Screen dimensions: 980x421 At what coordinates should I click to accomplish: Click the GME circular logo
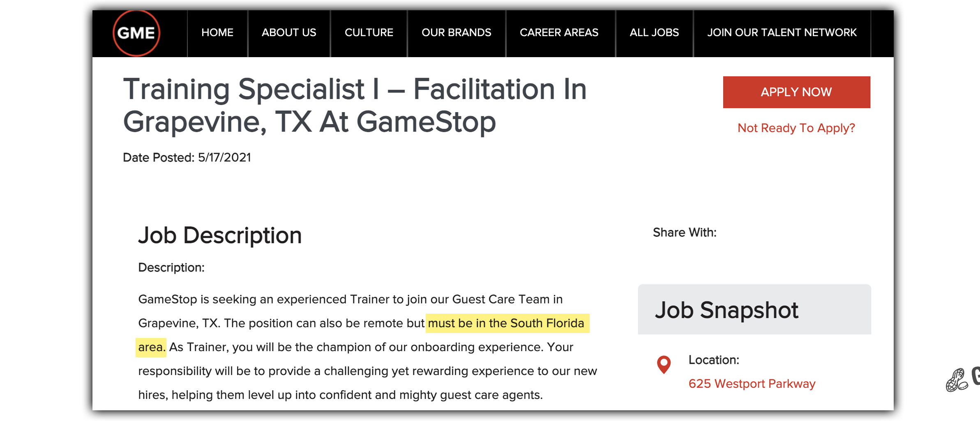click(x=136, y=33)
